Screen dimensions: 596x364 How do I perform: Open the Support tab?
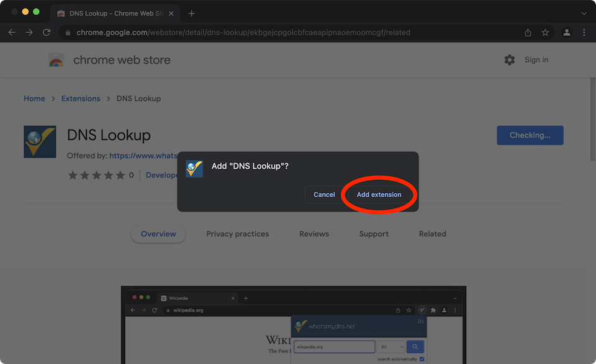374,234
